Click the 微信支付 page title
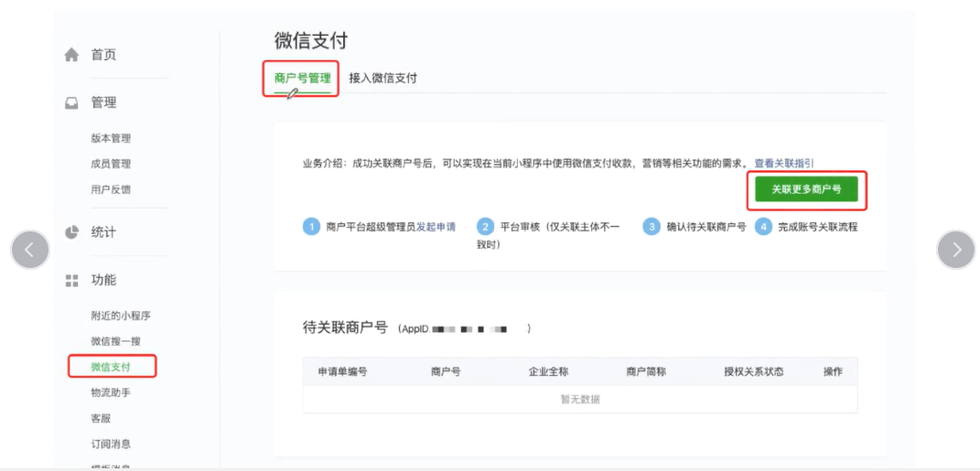 point(310,40)
